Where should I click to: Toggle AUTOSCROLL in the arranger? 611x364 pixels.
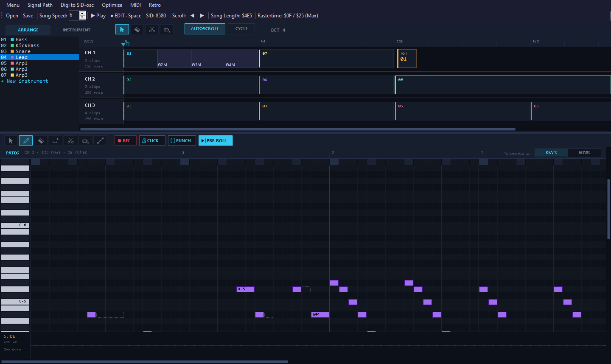pos(205,29)
